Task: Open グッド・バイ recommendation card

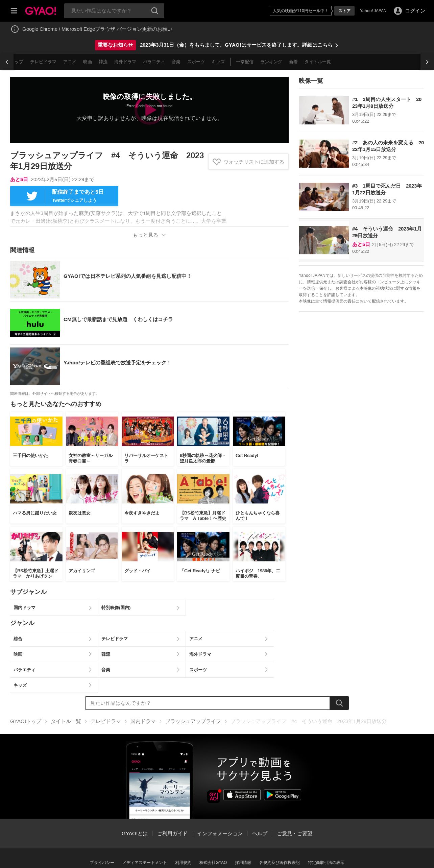Action: click(148, 554)
